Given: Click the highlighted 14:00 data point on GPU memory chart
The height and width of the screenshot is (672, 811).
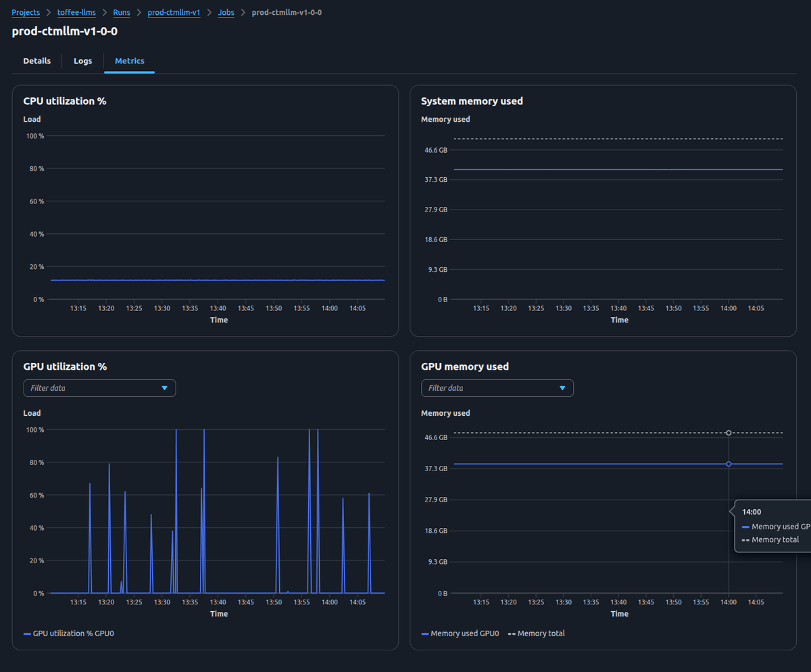Looking at the screenshot, I should (729, 464).
